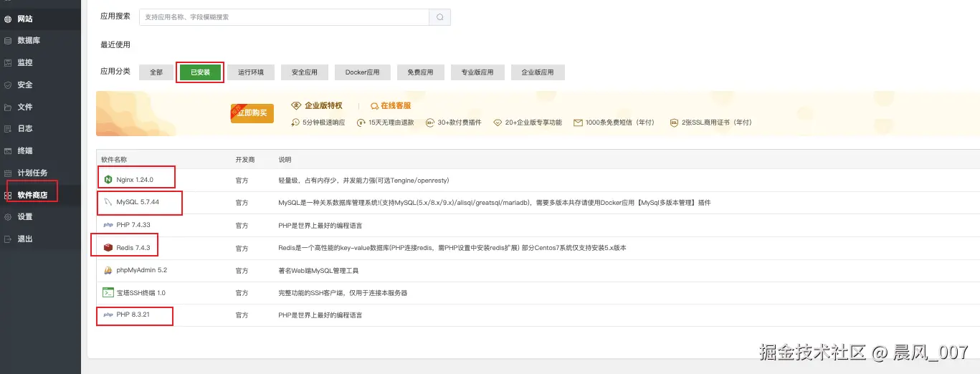Click the 立即购买 button
Image resolution: width=980 pixels, height=374 pixels.
252,113
